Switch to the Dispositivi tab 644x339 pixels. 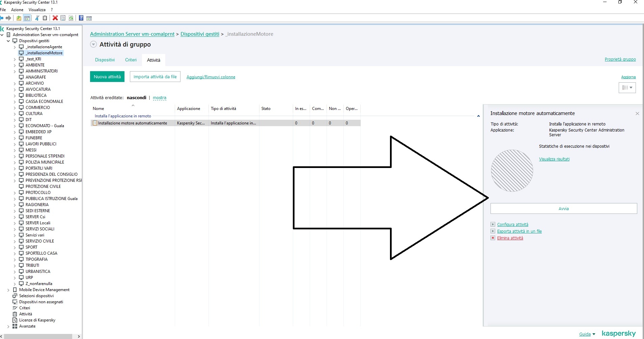point(105,60)
